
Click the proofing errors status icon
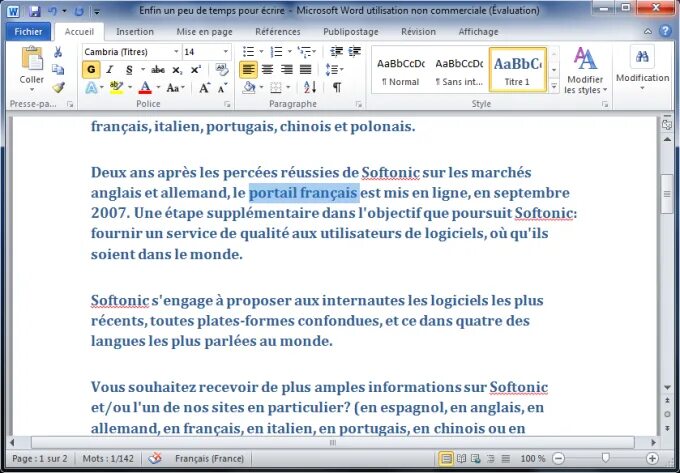155,458
